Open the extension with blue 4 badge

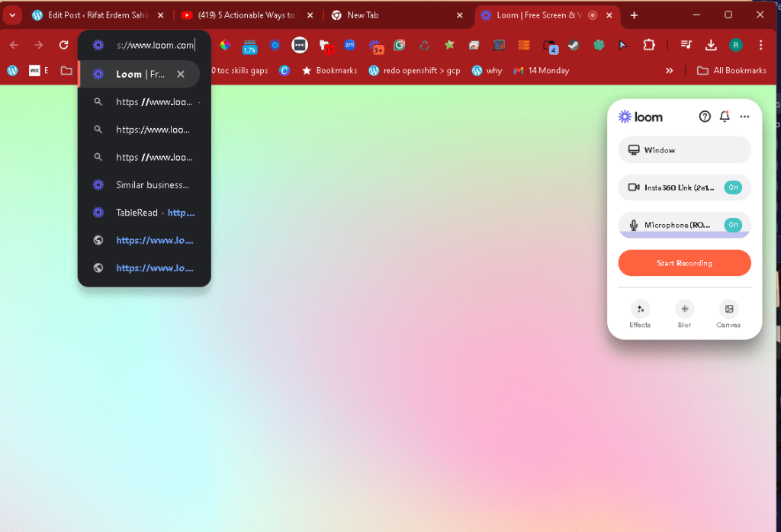point(551,46)
